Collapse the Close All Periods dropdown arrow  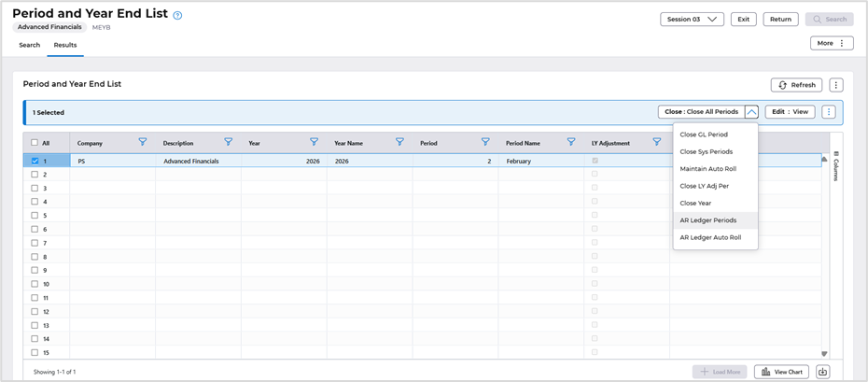coord(751,112)
